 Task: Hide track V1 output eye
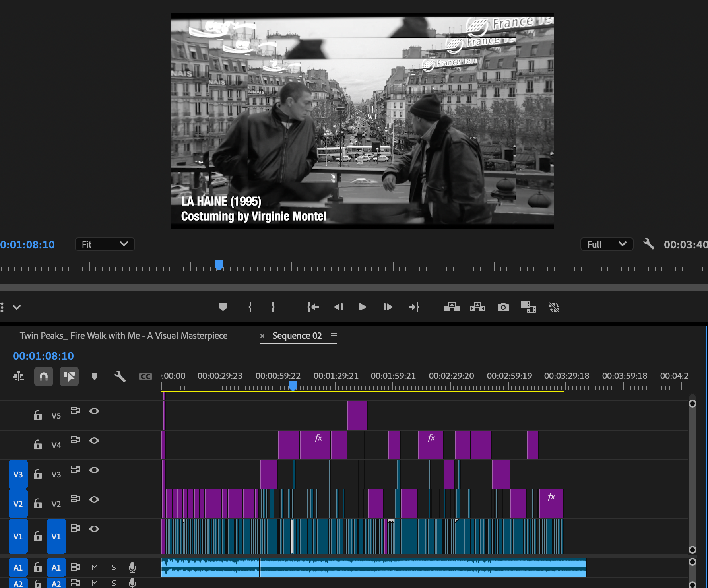coord(94,529)
